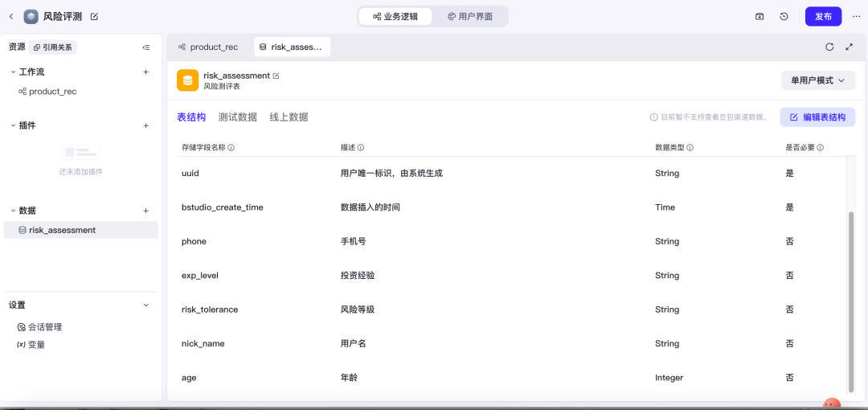868x410 pixels.
Task: Click the table vertical scrollbar
Action: coord(851,302)
